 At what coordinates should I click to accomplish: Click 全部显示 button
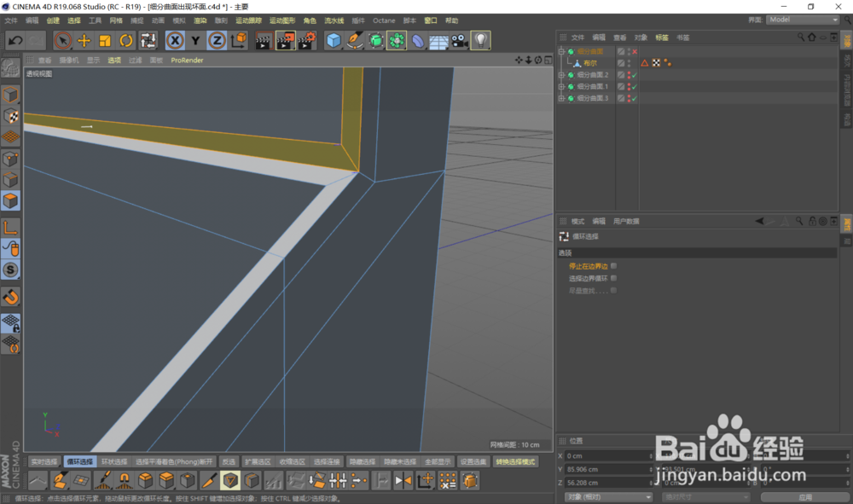click(x=438, y=461)
